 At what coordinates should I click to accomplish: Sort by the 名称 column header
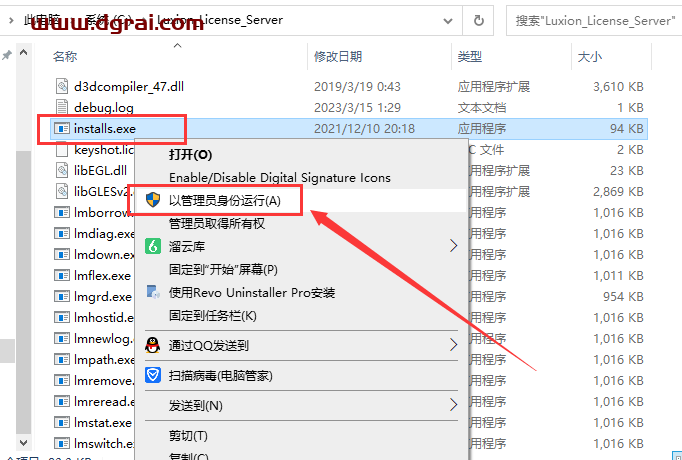click(x=65, y=57)
